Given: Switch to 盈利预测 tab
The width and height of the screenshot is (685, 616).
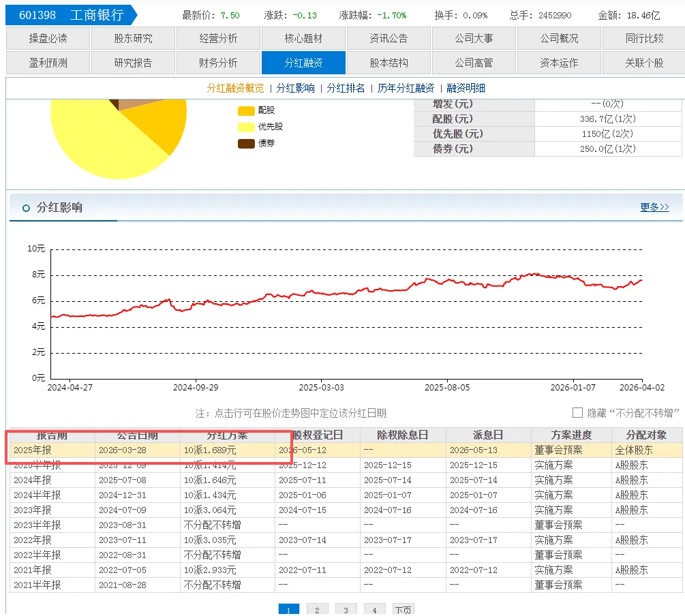Looking at the screenshot, I should 48,63.
